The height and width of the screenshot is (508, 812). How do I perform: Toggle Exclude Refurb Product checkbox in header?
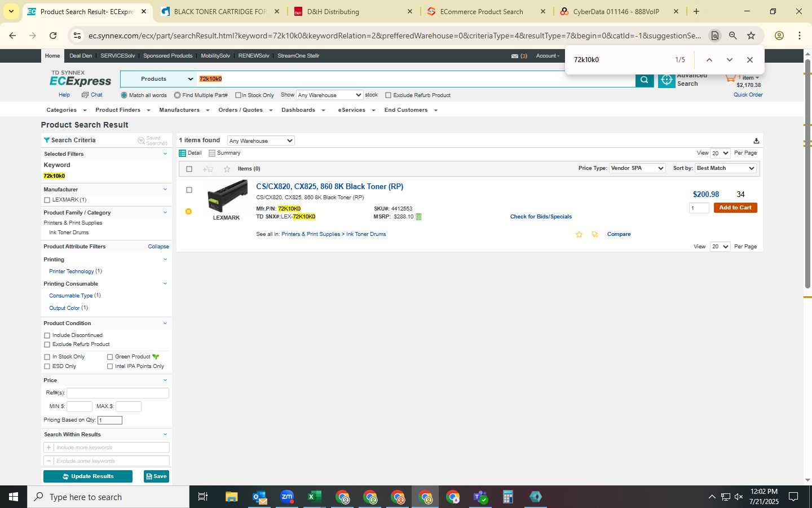(388, 95)
